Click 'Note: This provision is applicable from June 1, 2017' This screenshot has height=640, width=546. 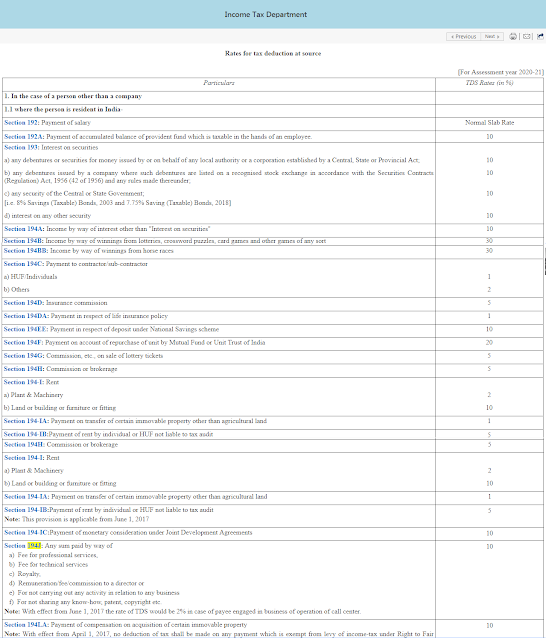[x=77, y=520]
